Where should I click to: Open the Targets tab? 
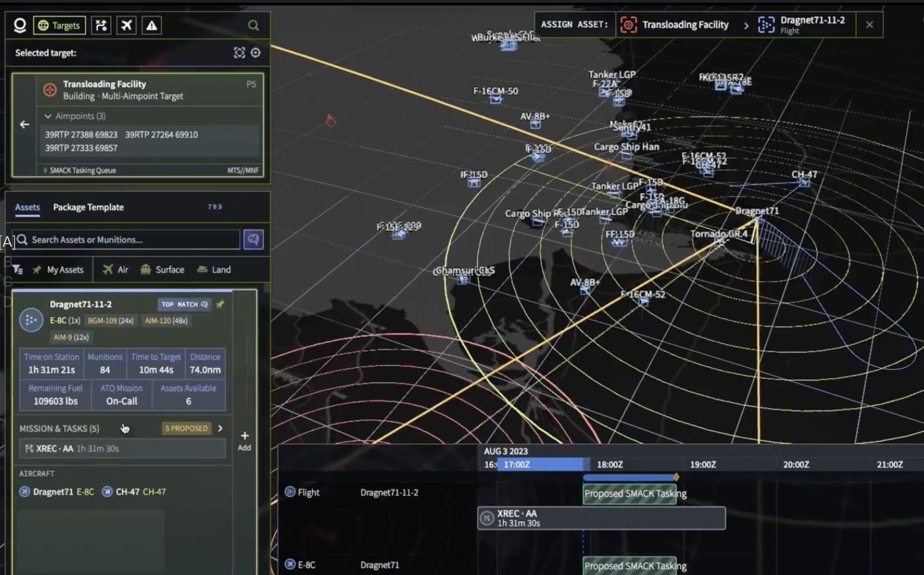point(59,25)
